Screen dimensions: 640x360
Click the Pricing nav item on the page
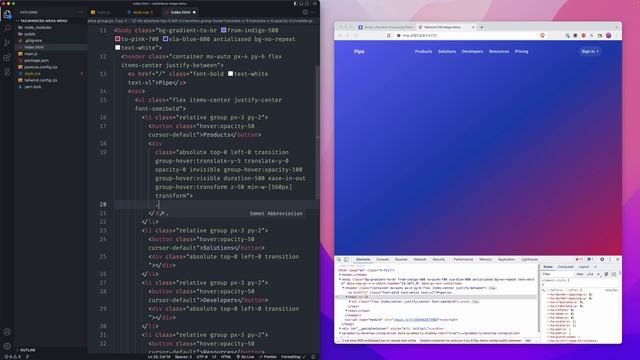pos(521,51)
